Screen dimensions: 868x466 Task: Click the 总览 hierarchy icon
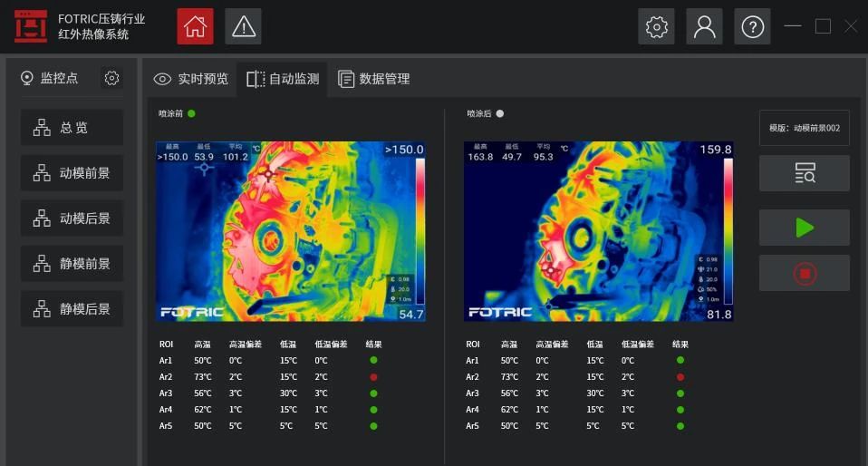click(x=42, y=128)
